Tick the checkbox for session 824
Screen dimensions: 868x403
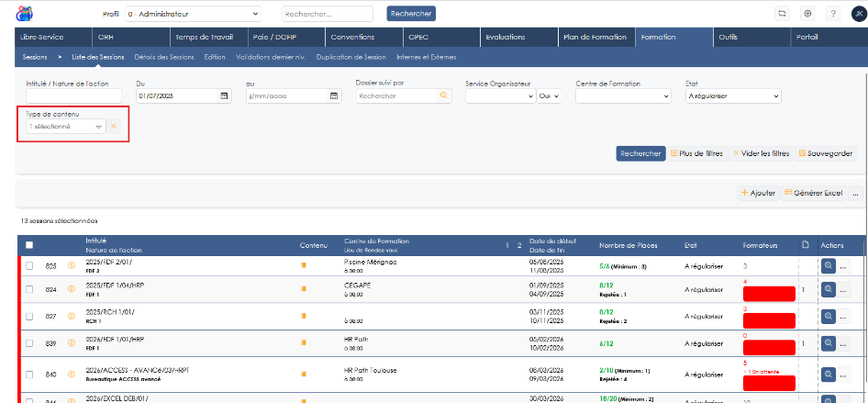(x=29, y=289)
